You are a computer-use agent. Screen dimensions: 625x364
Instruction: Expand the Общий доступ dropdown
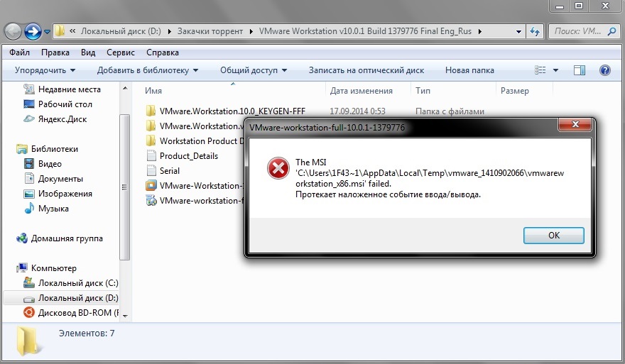[x=253, y=70]
